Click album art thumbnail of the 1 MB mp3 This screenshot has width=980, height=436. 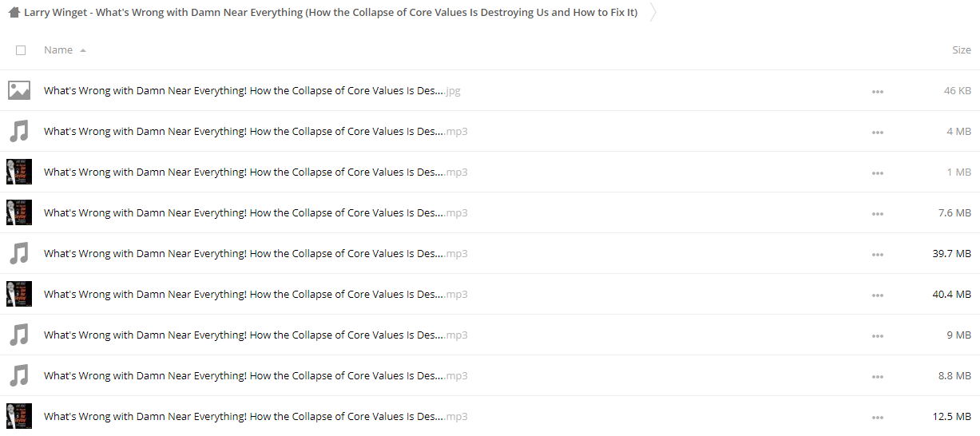(x=19, y=172)
